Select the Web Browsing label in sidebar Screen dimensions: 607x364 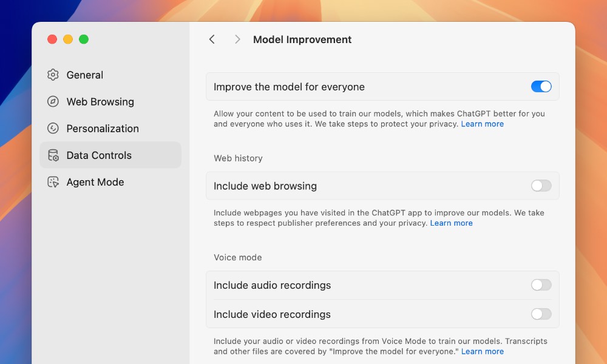(100, 102)
